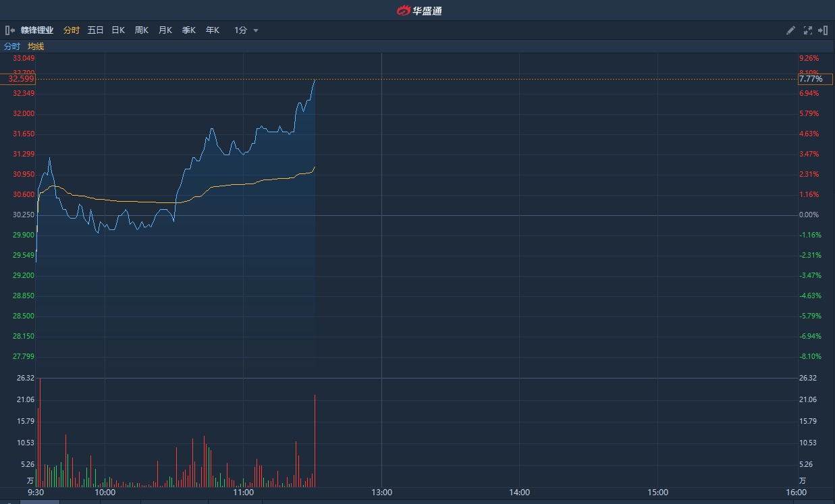Toggle fullscreen chart view
Image resolution: width=835 pixels, height=504 pixels.
(x=807, y=30)
